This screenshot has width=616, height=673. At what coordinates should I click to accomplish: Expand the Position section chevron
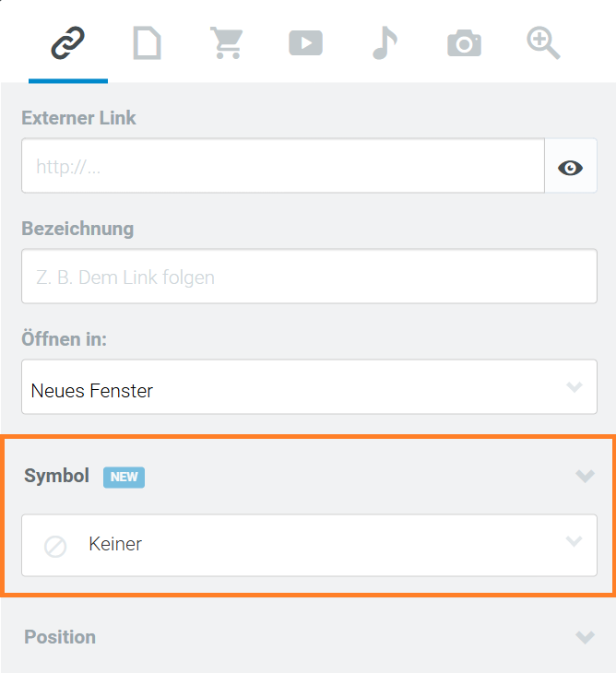(x=585, y=637)
